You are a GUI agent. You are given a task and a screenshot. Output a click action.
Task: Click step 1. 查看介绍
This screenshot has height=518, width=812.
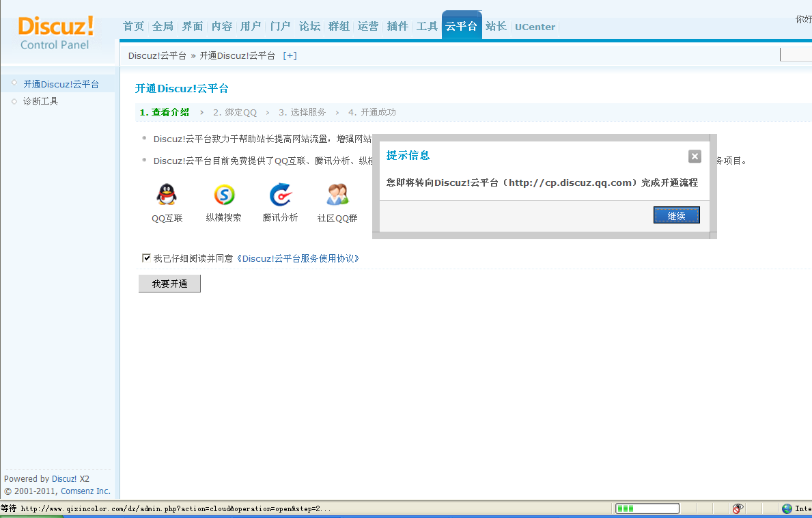pyautogui.click(x=164, y=112)
